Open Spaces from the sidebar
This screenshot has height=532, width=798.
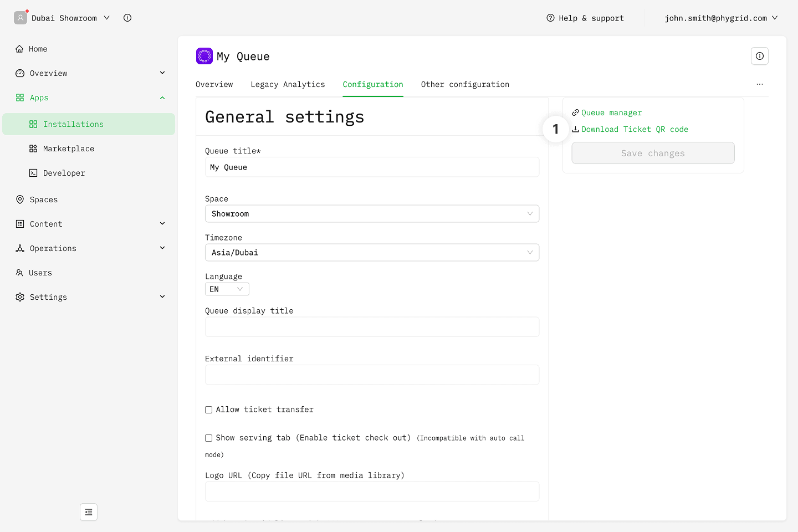click(43, 199)
